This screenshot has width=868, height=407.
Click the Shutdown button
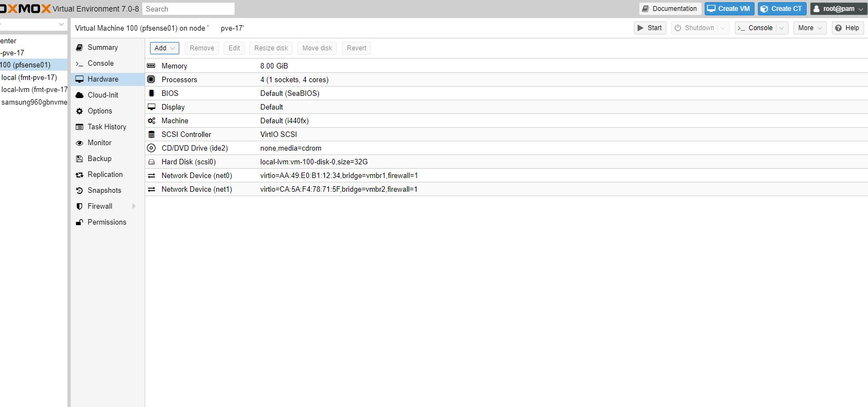pos(694,28)
